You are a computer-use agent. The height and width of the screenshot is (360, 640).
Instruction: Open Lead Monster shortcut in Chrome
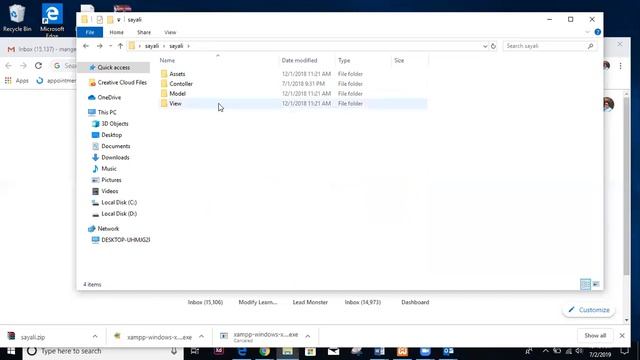(x=310, y=302)
